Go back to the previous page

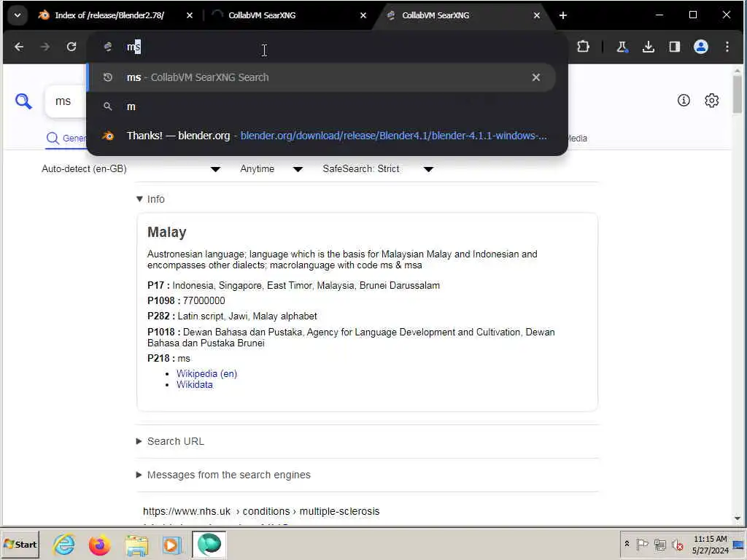[x=19, y=47]
